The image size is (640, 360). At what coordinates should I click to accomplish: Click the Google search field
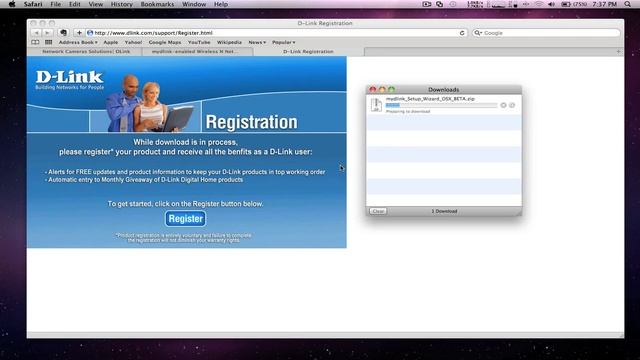tap(546, 33)
